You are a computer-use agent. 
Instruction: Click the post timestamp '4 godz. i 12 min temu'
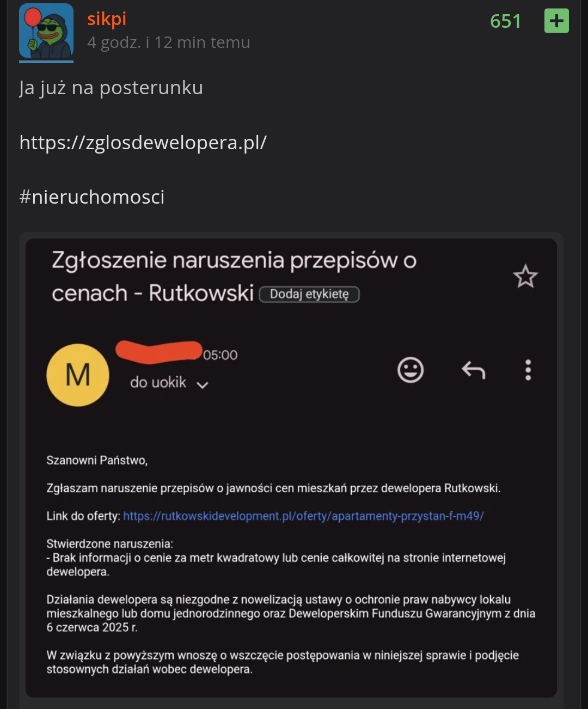click(169, 42)
